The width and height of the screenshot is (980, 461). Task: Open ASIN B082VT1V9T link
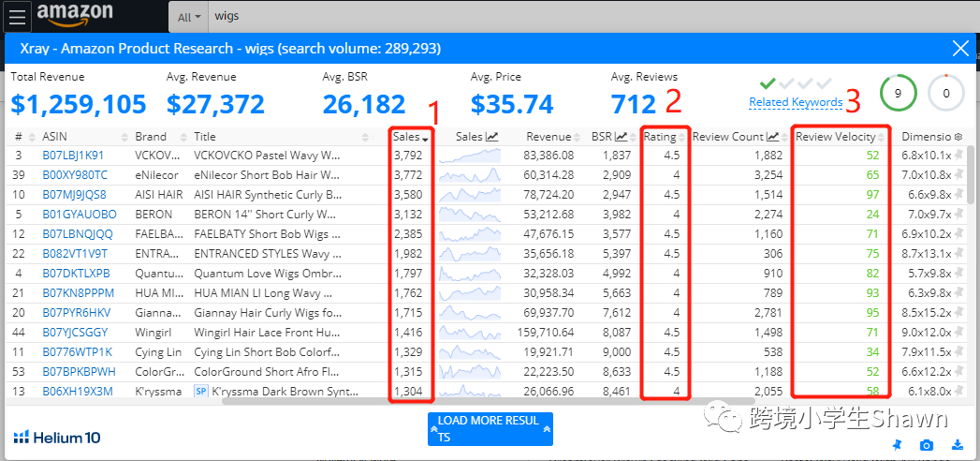[x=75, y=253]
